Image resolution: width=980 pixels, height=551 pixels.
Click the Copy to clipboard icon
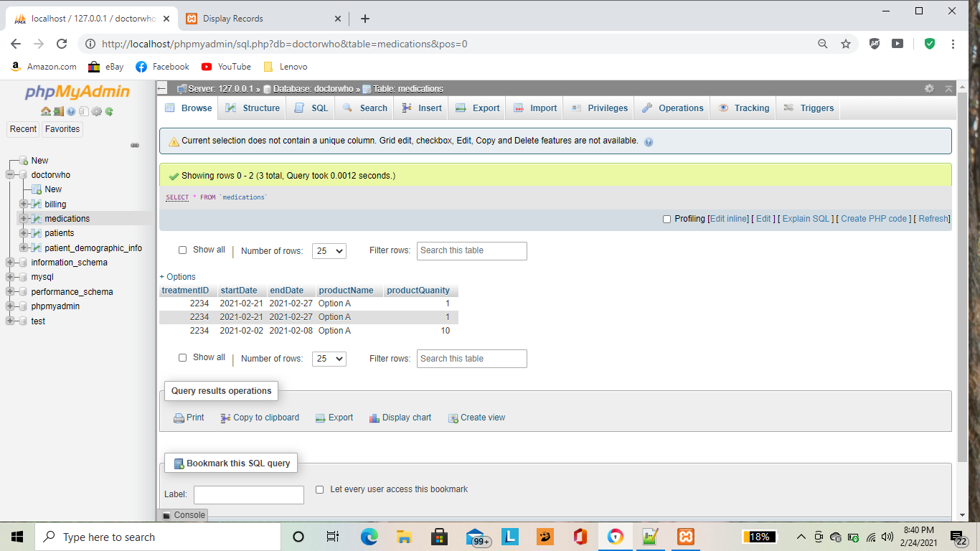225,417
